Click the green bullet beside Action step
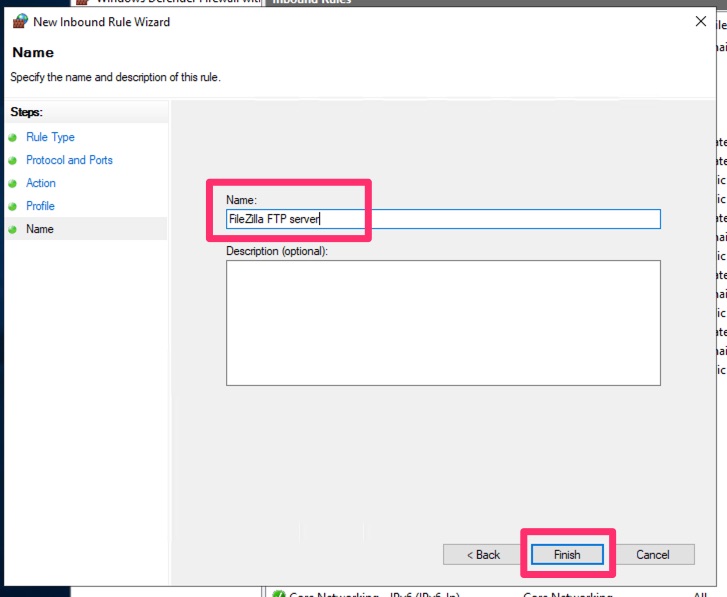727x597 pixels. (x=13, y=183)
